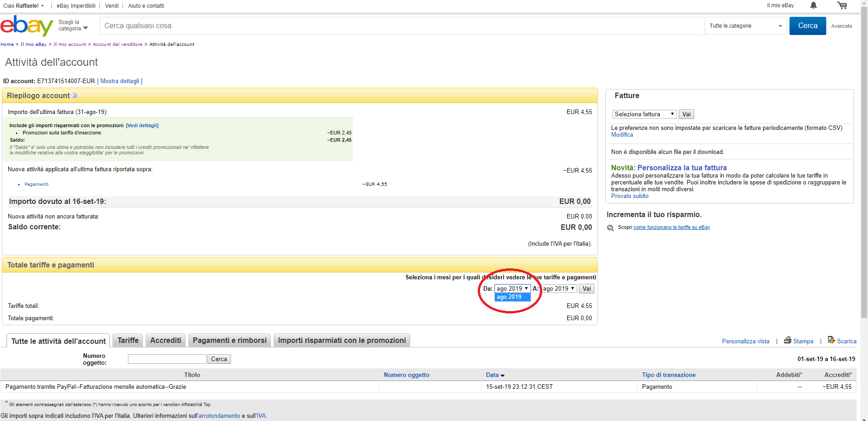
Task: Click the Data column sort arrow
Action: 502,376
